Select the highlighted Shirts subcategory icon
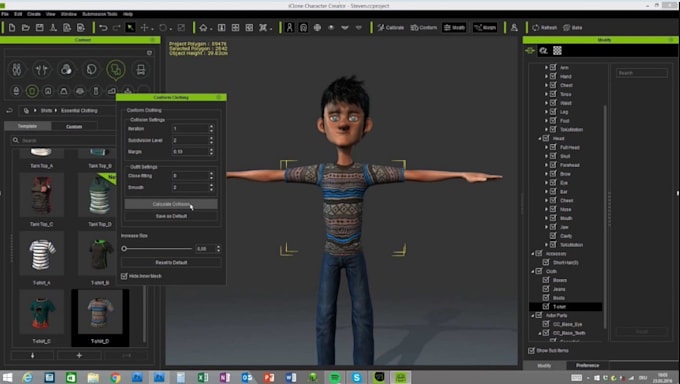Image resolution: width=680 pixels, height=384 pixels. tap(32, 91)
